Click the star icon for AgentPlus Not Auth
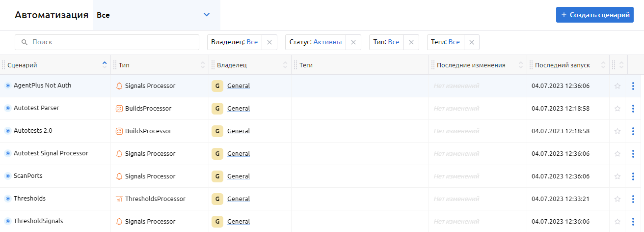Image resolution: width=644 pixels, height=232 pixels. click(x=617, y=86)
